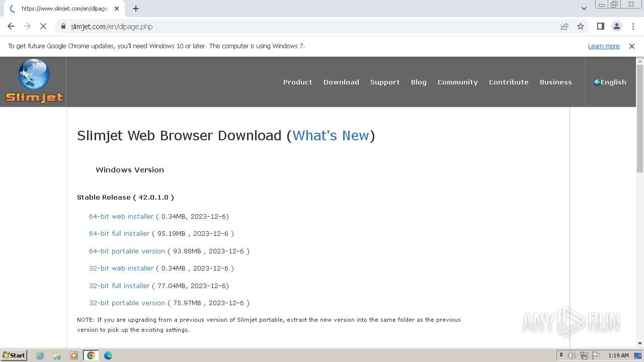Switch to Chrome in taskbar
The height and width of the screenshot is (362, 644).
pyautogui.click(x=91, y=355)
